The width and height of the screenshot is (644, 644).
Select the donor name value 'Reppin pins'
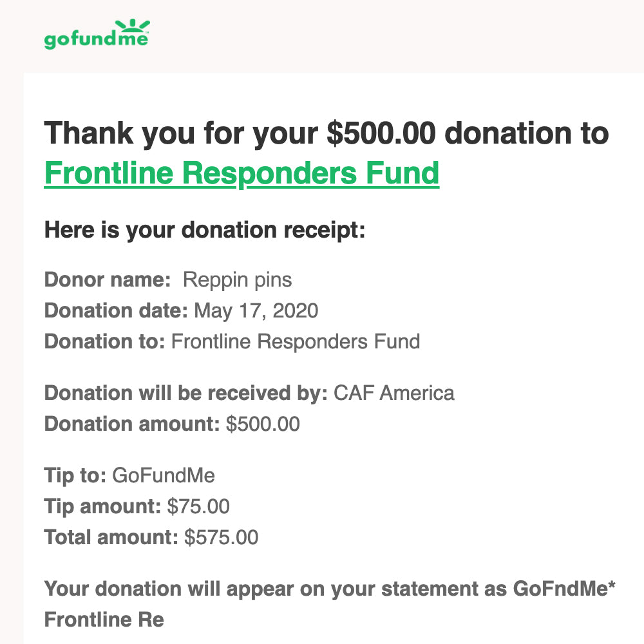237,280
